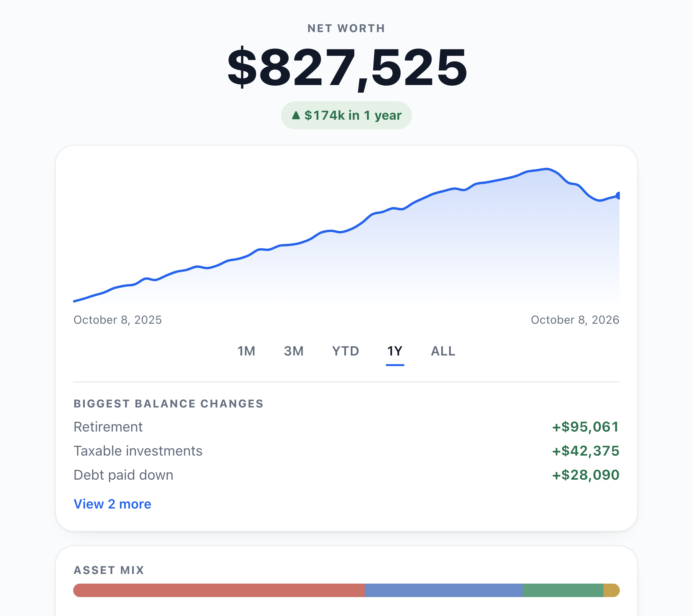Click the October 8, 2026 end date
The width and height of the screenshot is (693, 616).
tap(575, 320)
